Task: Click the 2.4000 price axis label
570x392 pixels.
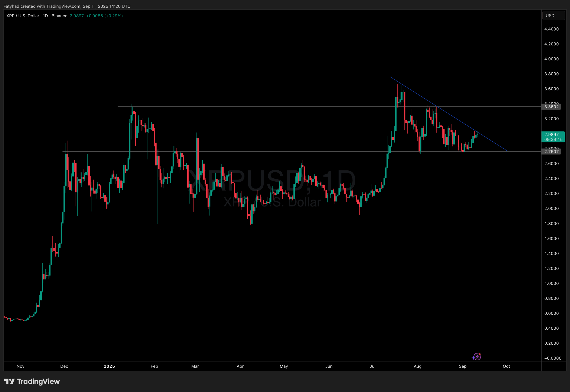Action: tap(551, 179)
